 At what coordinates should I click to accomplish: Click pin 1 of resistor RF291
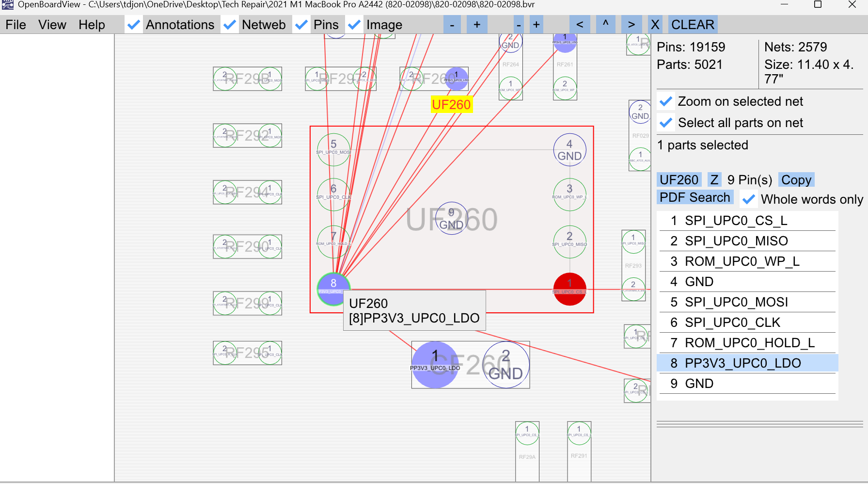pyautogui.click(x=579, y=433)
